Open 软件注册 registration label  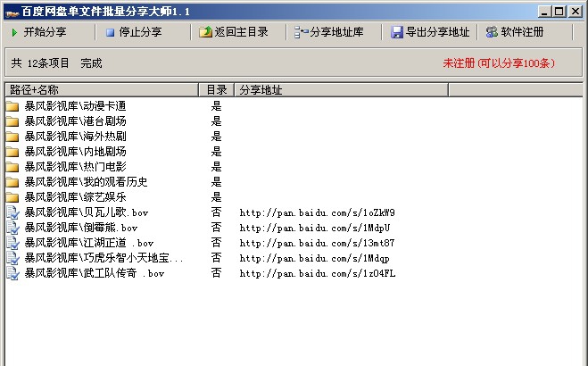coord(522,32)
